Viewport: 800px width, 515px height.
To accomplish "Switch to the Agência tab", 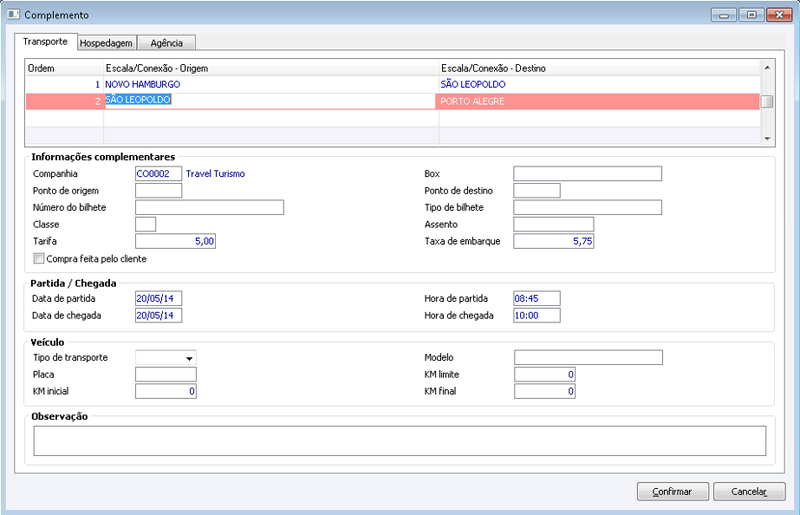I will [x=166, y=43].
